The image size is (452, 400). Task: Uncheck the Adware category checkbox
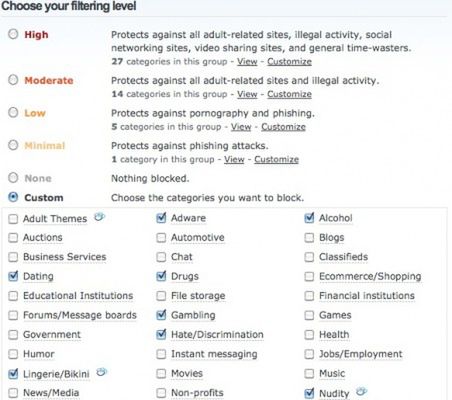click(161, 218)
